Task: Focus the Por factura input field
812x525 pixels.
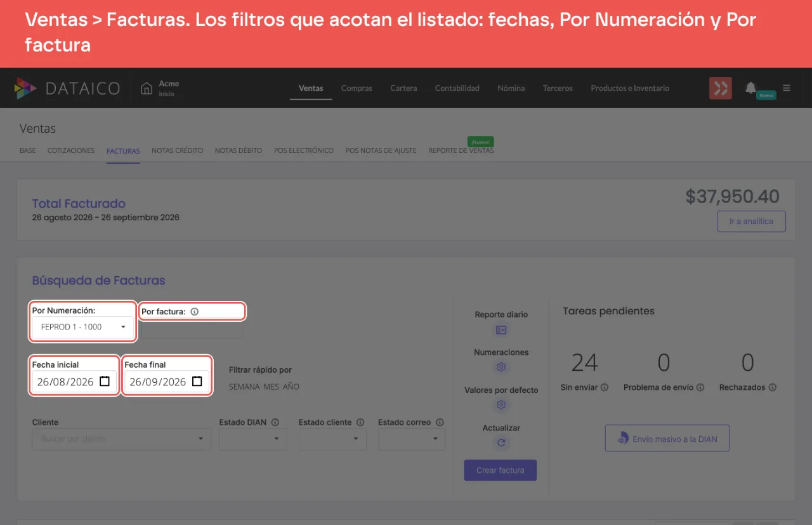Action: point(191,330)
